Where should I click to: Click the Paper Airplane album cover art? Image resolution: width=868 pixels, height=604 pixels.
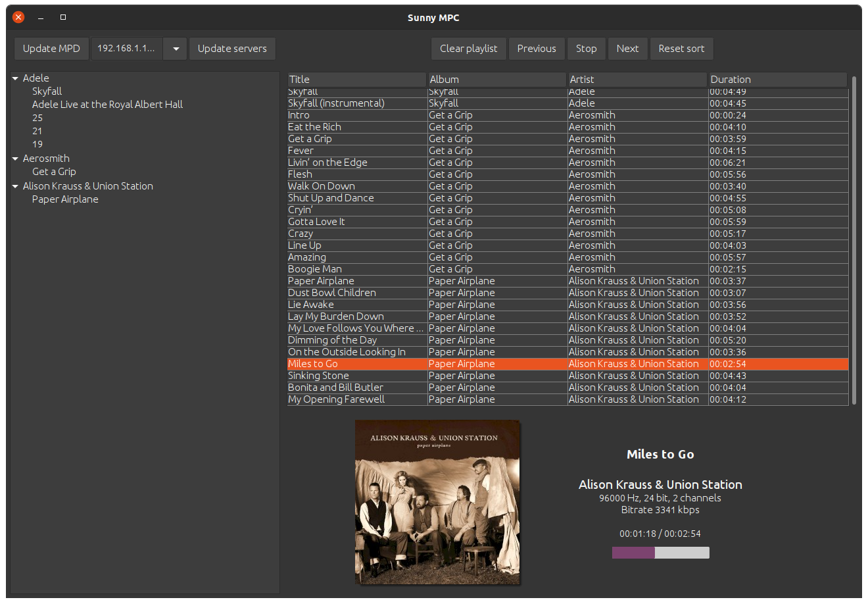tap(437, 502)
